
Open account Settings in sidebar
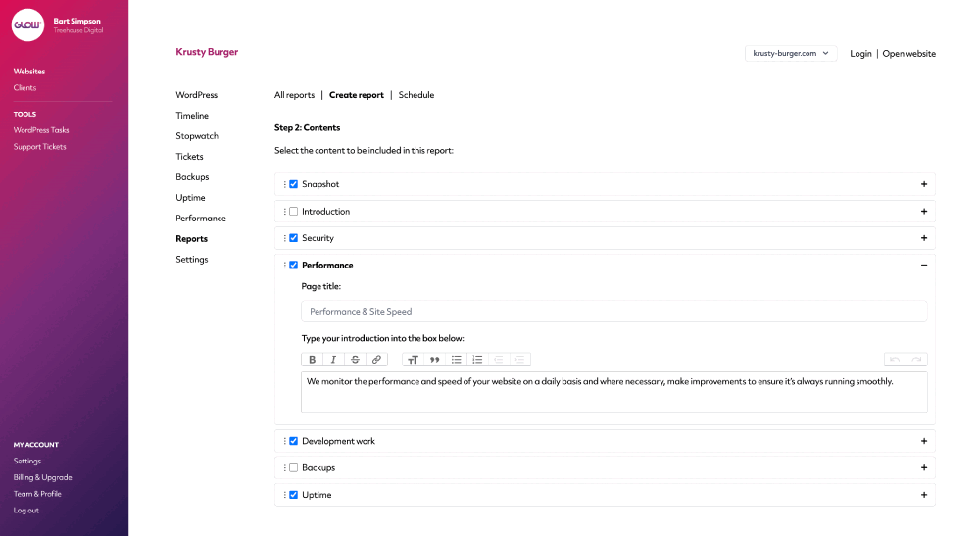tap(26, 461)
